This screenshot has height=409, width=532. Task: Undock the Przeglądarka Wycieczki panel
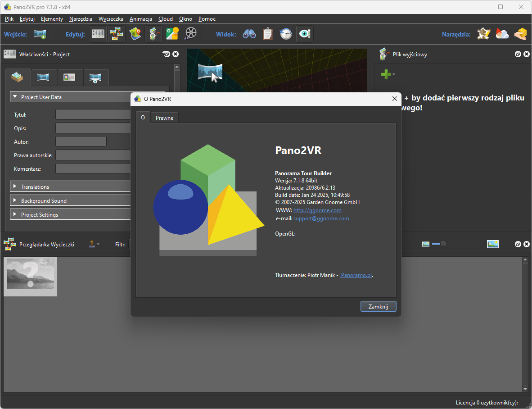click(518, 244)
